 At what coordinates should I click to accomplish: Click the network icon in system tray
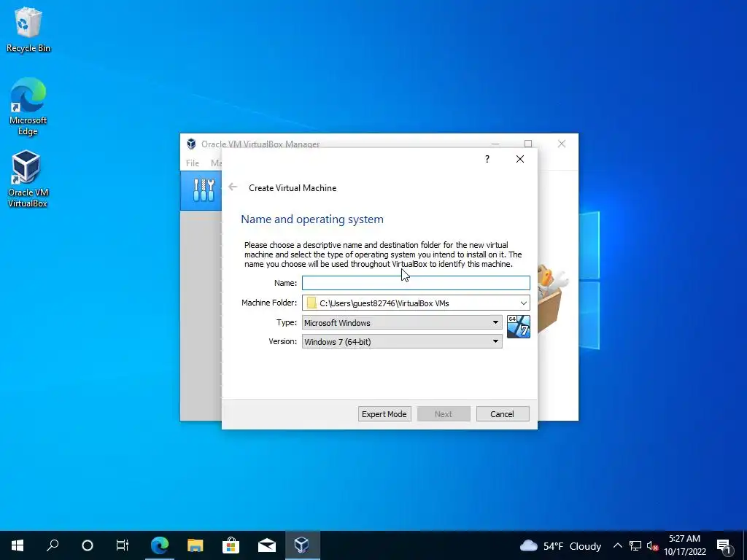pos(635,545)
